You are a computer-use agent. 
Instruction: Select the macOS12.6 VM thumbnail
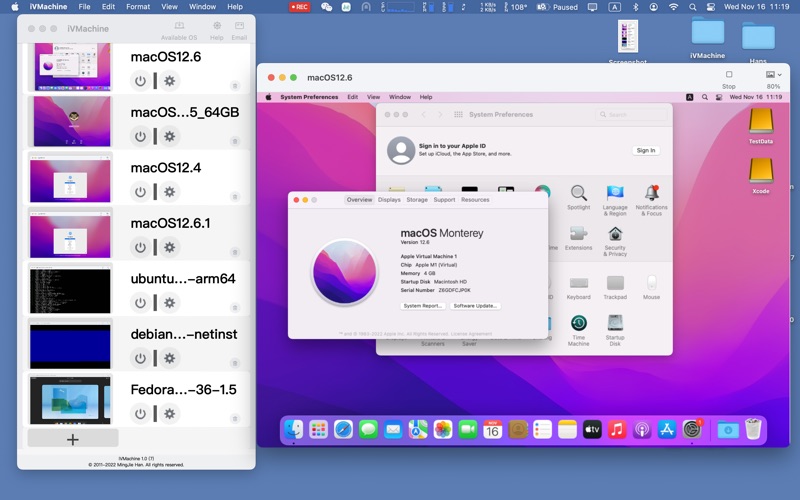(x=72, y=67)
